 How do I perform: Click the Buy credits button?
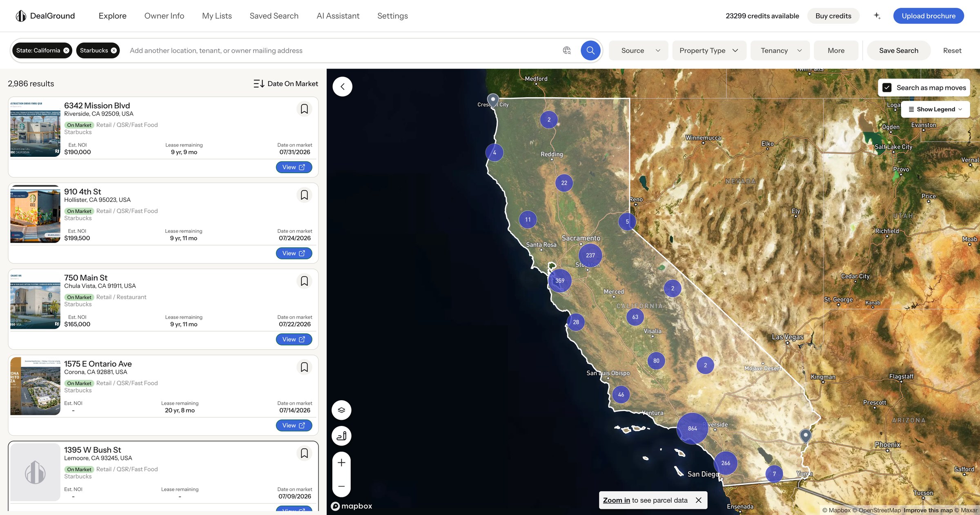coord(833,16)
